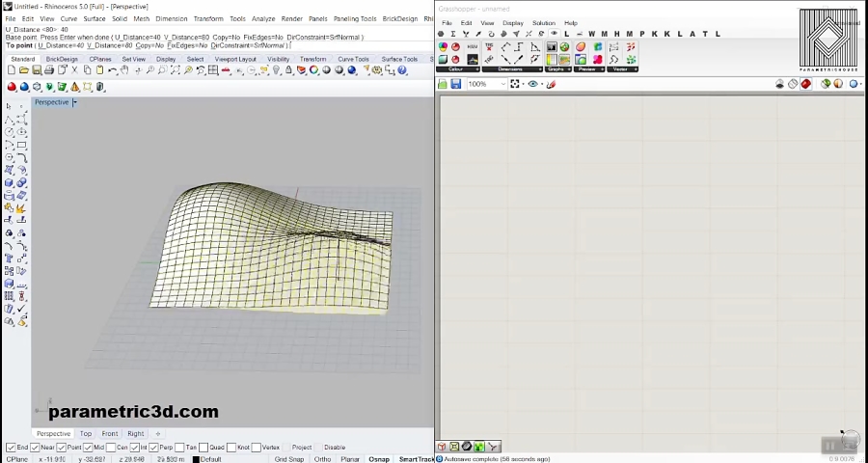The width and height of the screenshot is (868, 463).
Task: Click the red shaded preview mode icon
Action: click(x=806, y=84)
